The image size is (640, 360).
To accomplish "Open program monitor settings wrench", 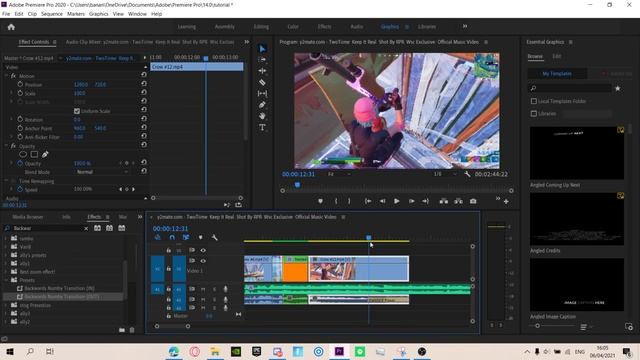I will 467,174.
